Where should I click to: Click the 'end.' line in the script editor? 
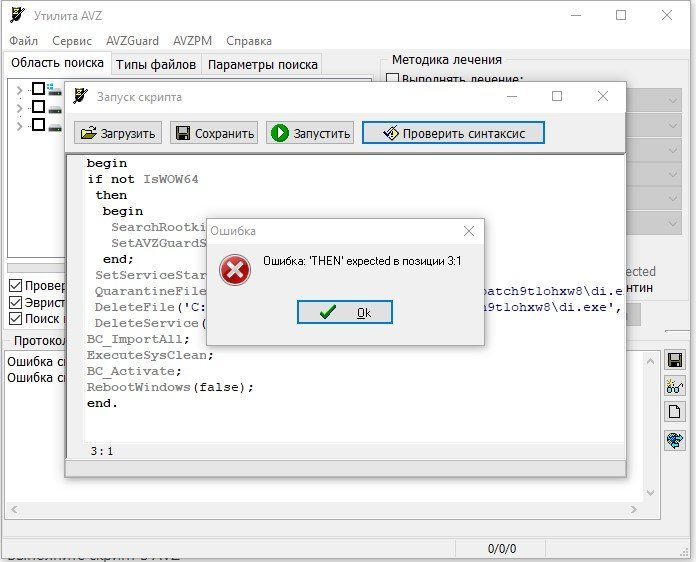[x=102, y=403]
